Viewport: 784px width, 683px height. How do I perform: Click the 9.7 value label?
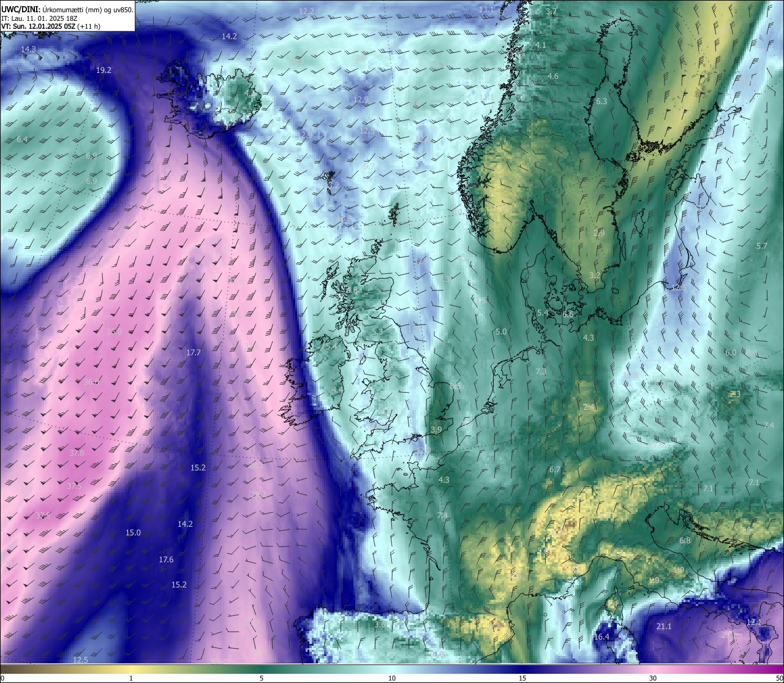[x=369, y=165]
